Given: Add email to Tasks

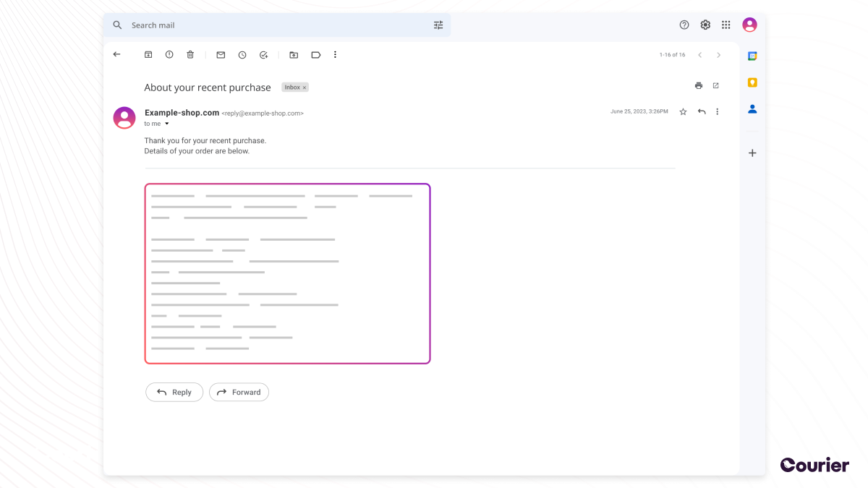Looking at the screenshot, I should pyautogui.click(x=263, y=54).
